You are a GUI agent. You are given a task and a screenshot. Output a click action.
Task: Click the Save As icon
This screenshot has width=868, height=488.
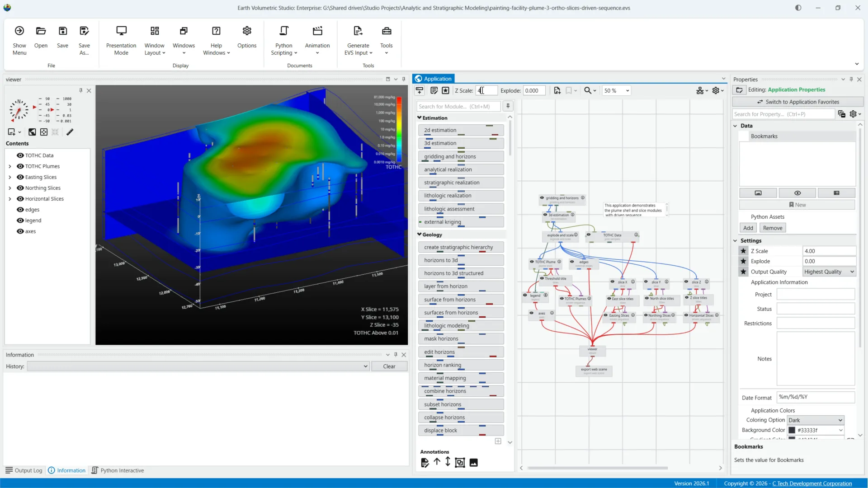point(84,40)
